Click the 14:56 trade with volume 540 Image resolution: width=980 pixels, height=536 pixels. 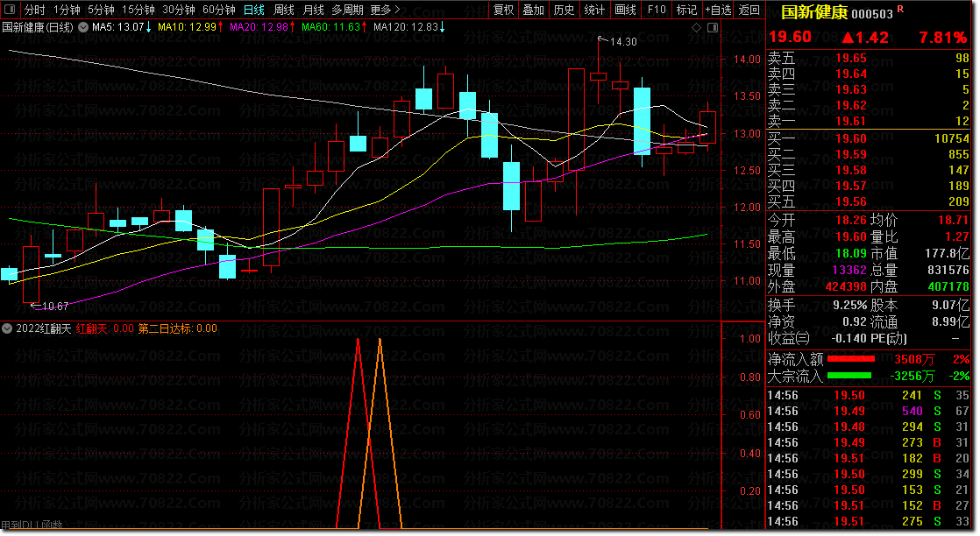click(868, 411)
